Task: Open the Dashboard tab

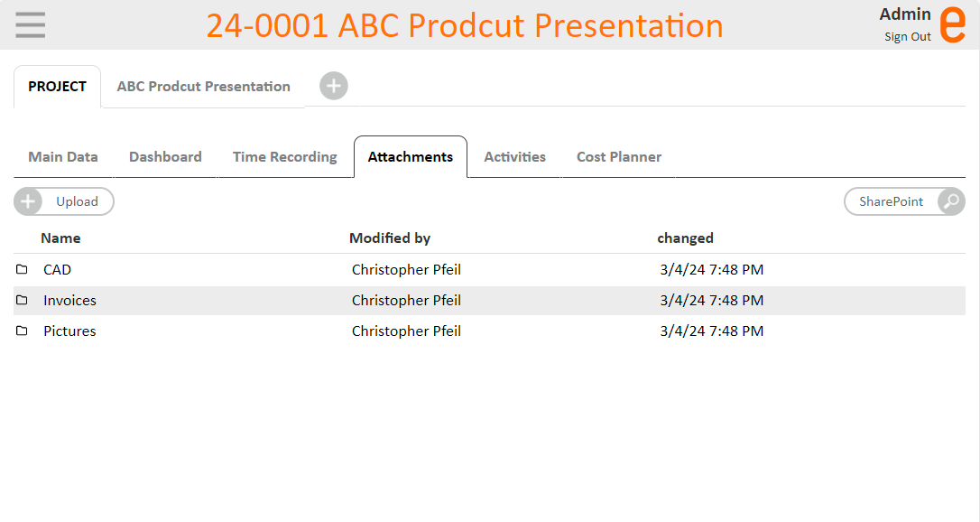Action: coord(165,156)
